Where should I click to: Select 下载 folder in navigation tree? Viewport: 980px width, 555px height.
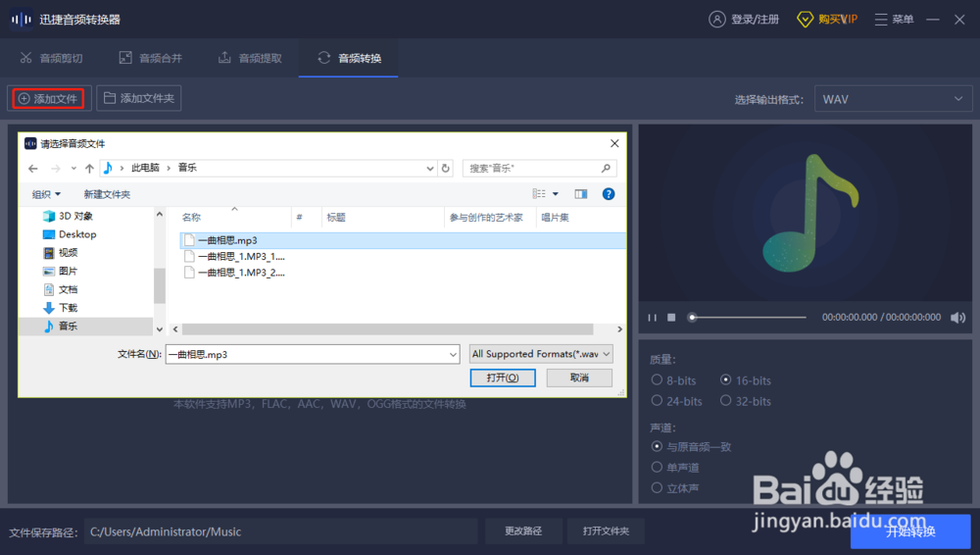[60, 308]
